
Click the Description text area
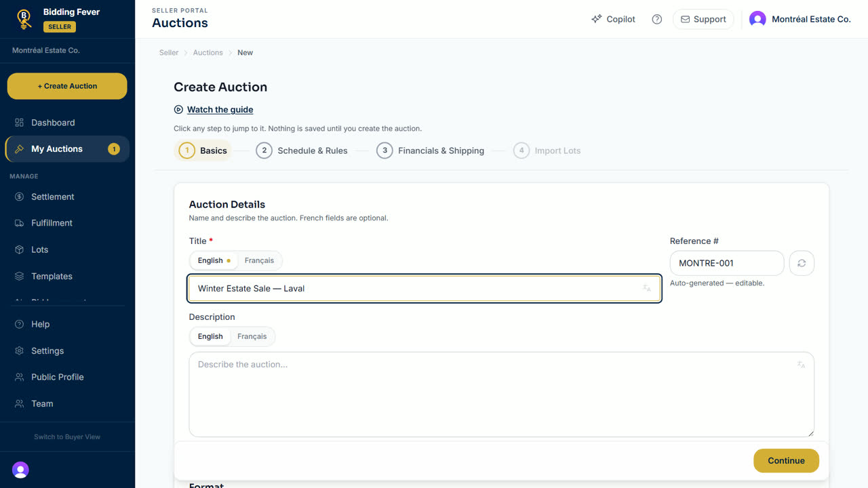tap(501, 394)
